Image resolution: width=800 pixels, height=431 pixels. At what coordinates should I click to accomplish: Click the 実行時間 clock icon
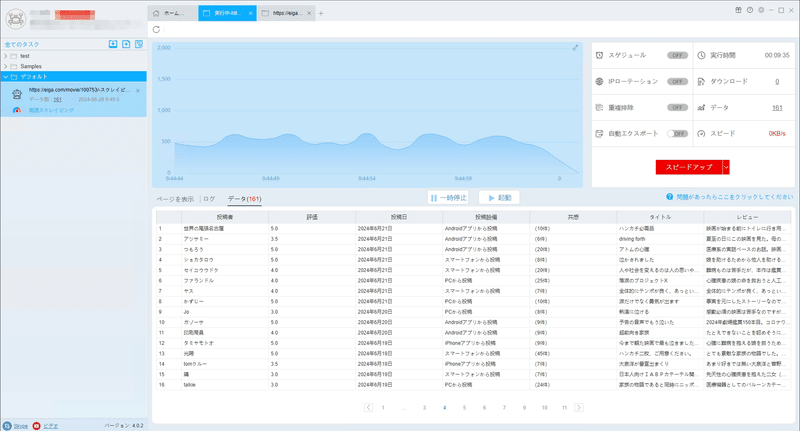pyautogui.click(x=702, y=55)
